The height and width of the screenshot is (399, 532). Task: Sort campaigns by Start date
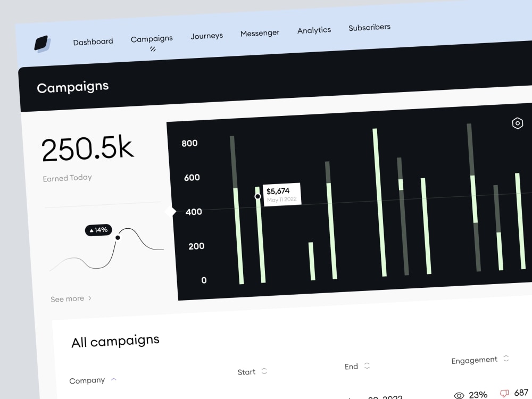pyautogui.click(x=252, y=372)
